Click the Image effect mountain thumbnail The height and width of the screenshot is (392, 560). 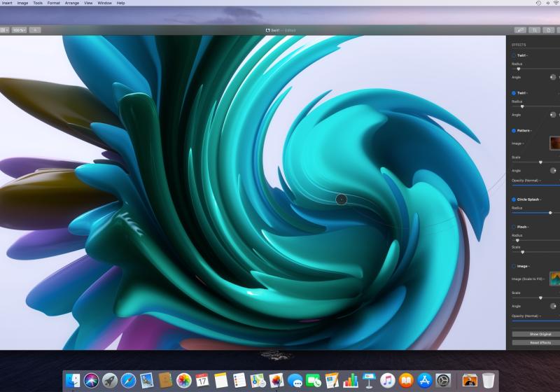point(554,279)
